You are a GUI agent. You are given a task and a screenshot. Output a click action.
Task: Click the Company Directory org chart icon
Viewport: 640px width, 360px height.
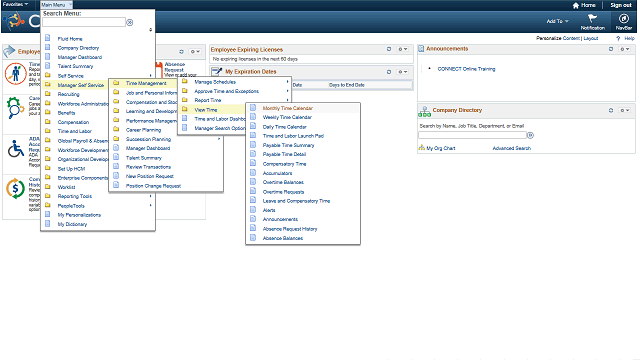point(424,111)
